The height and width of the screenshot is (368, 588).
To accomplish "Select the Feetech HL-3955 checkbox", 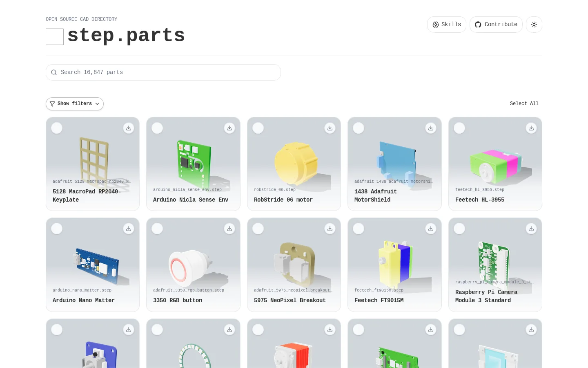I will (459, 128).
